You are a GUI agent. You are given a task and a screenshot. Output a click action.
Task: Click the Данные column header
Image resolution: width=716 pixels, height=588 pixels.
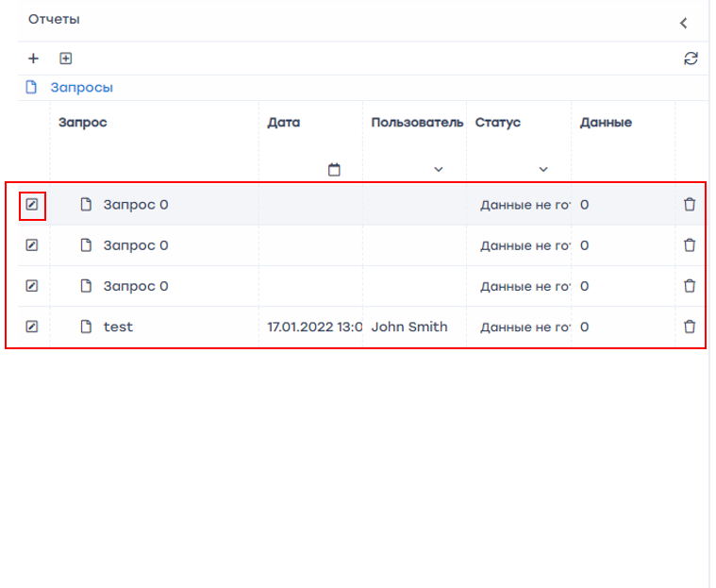(x=606, y=123)
